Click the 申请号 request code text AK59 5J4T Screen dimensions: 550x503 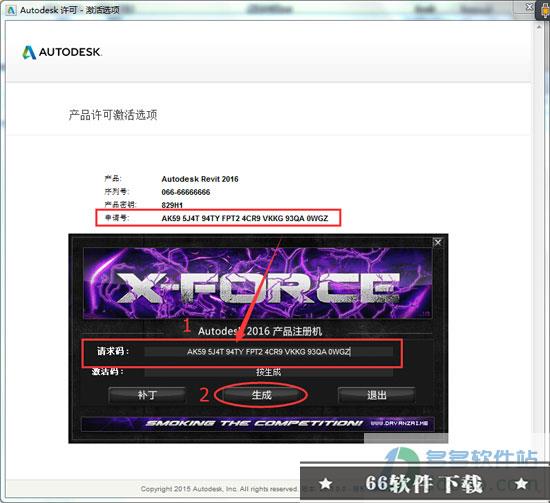245,218
